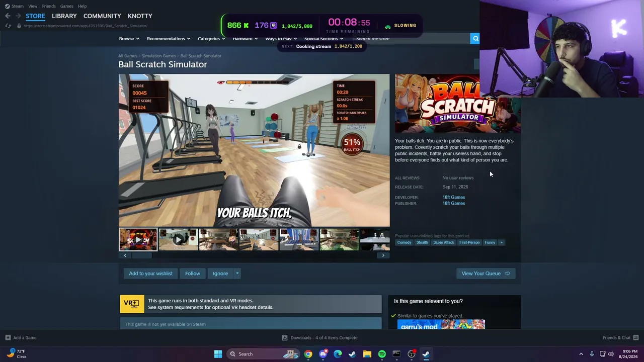Expand the Hardware dropdown
Screen dimensions: 644x362
pos(245,39)
